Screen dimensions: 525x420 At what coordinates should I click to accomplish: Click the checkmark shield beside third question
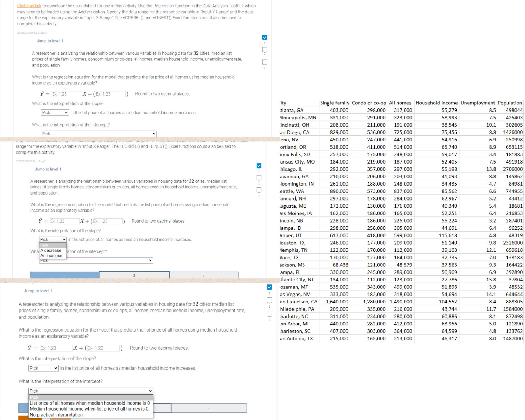click(x=269, y=287)
